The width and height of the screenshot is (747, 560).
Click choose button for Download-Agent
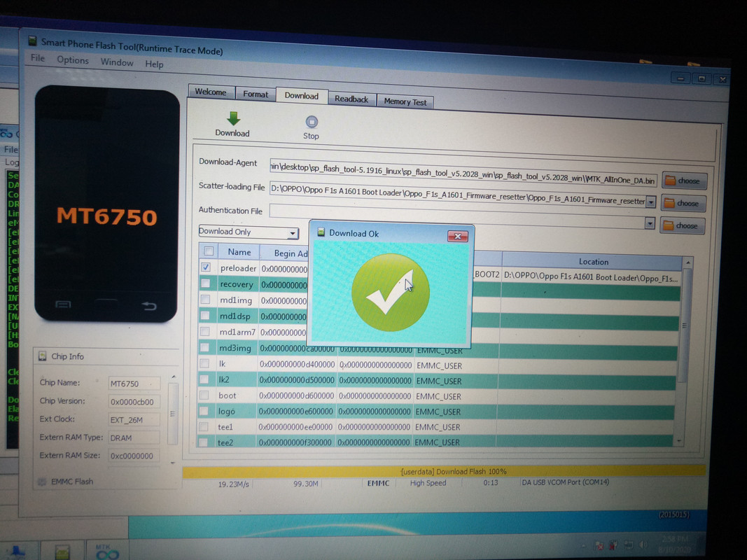[683, 181]
